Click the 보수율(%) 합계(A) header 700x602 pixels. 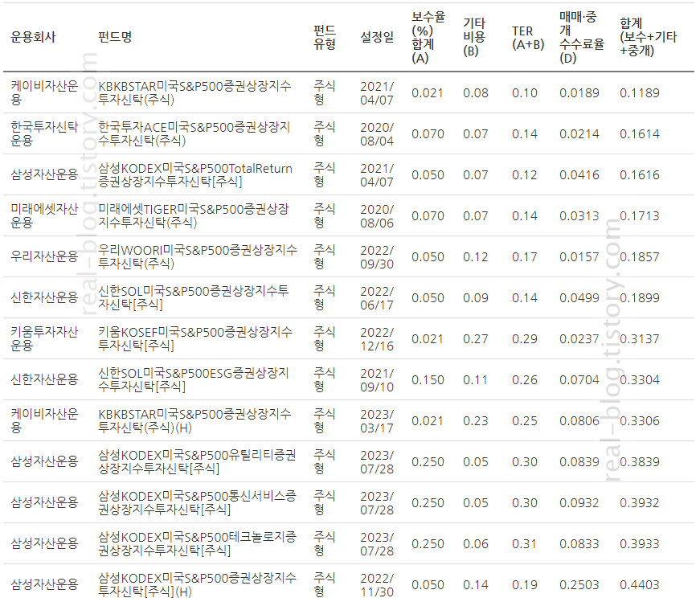(x=428, y=37)
